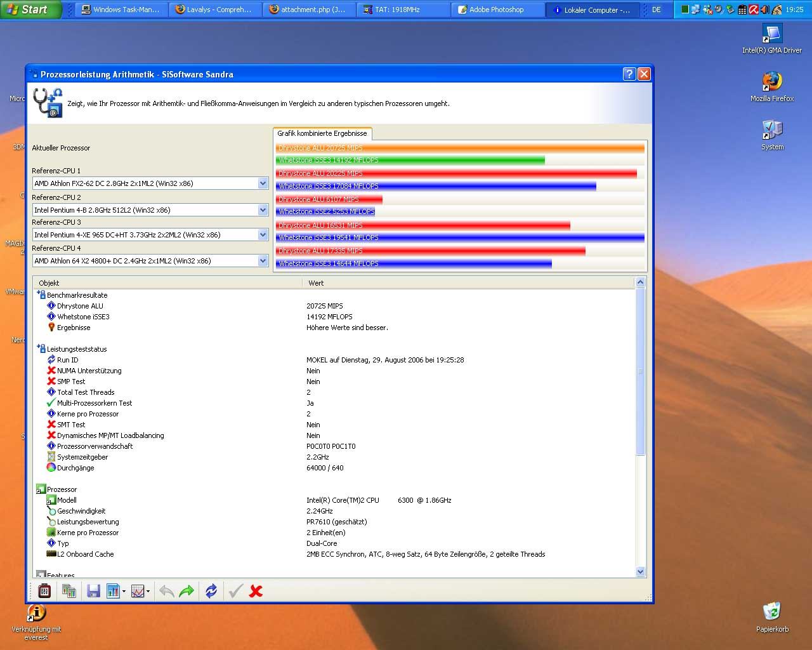Select the Whetstone iSSE3 result row

click(334, 317)
